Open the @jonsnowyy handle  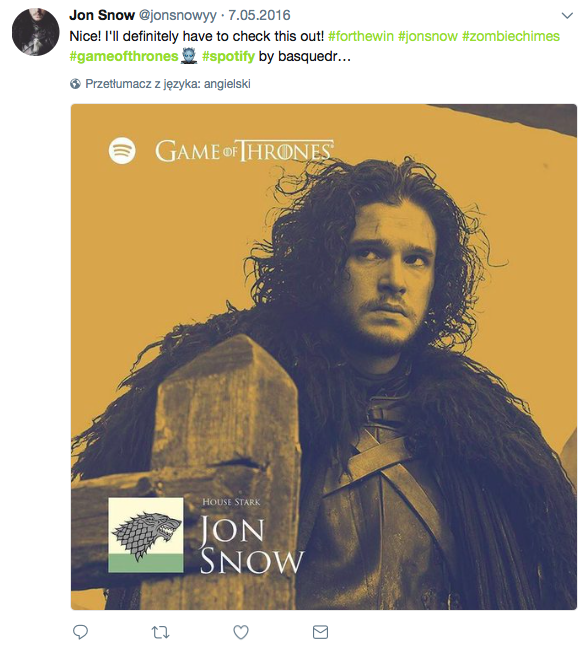click(x=177, y=15)
